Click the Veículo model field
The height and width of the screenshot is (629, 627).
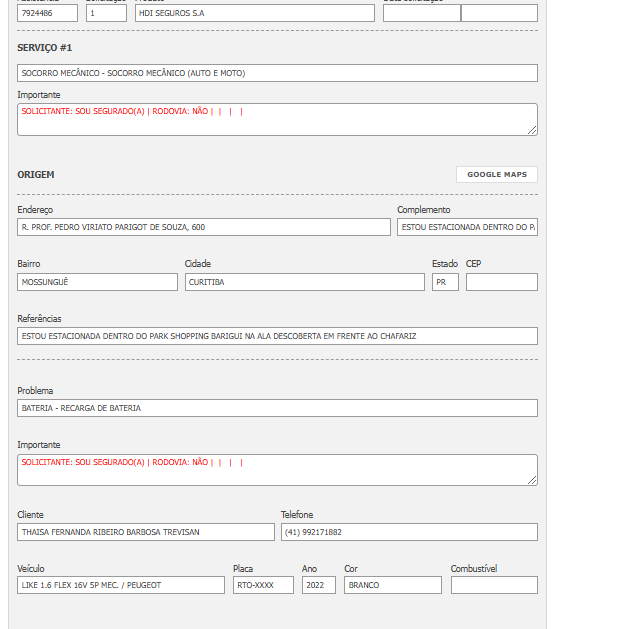121,585
